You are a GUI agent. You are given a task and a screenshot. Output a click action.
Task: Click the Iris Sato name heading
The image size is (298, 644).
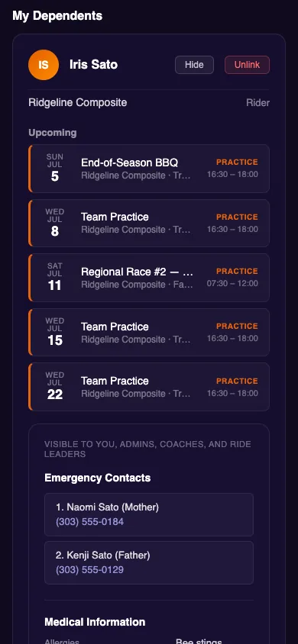[93, 65]
